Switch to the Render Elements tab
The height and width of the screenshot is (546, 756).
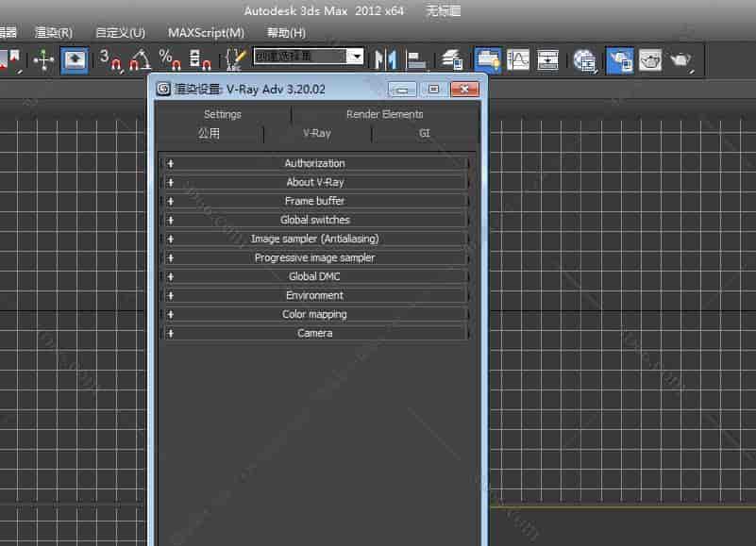click(384, 114)
